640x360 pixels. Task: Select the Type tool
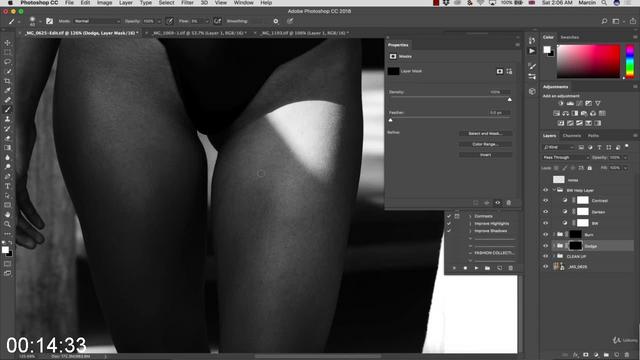coord(7,186)
